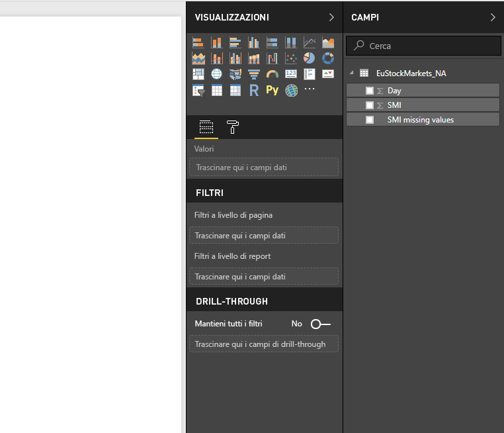
Task: Check the SMI field checkbox
Action: point(370,105)
